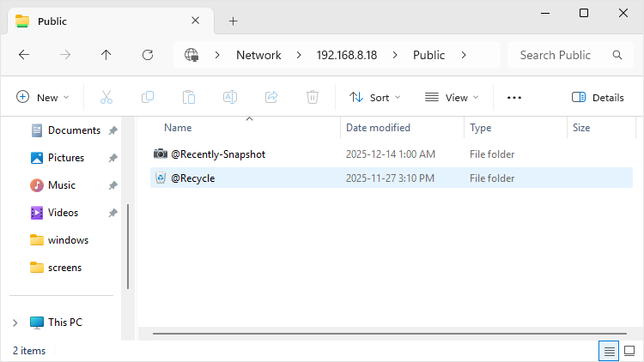This screenshot has height=362, width=644.
Task: Click the @Recycle bin icon
Action: tap(161, 178)
